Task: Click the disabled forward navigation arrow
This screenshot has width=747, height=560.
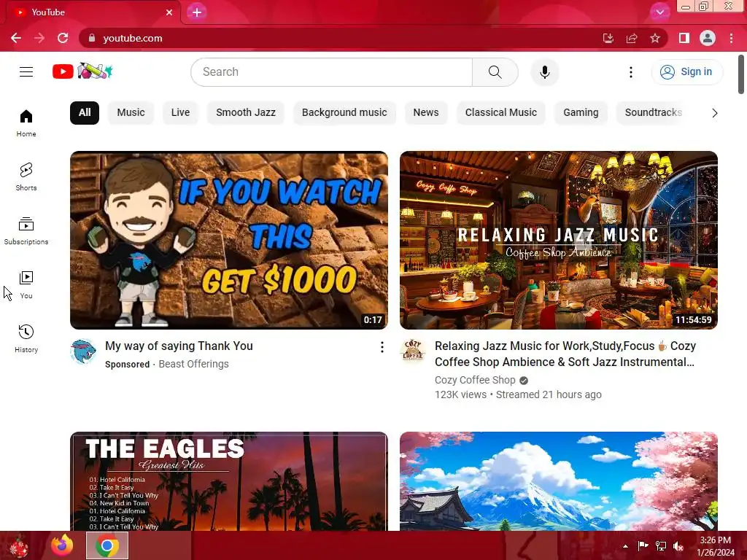Action: pyautogui.click(x=39, y=38)
